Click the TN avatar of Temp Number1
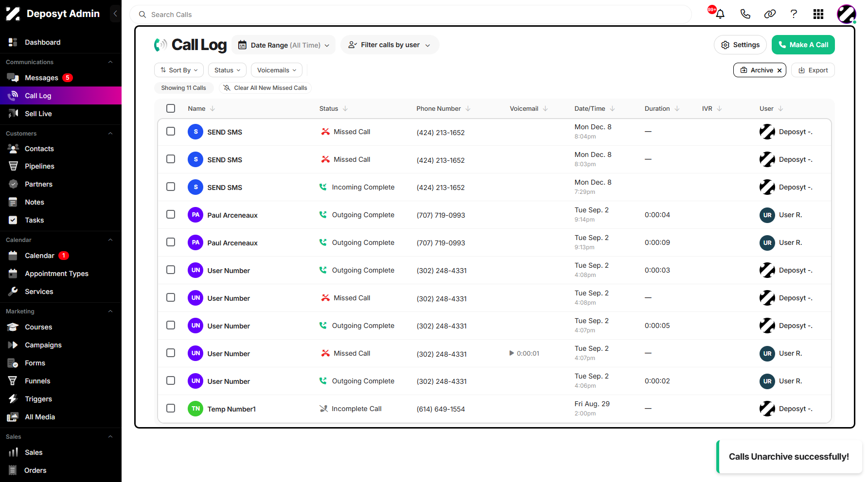 click(x=195, y=409)
